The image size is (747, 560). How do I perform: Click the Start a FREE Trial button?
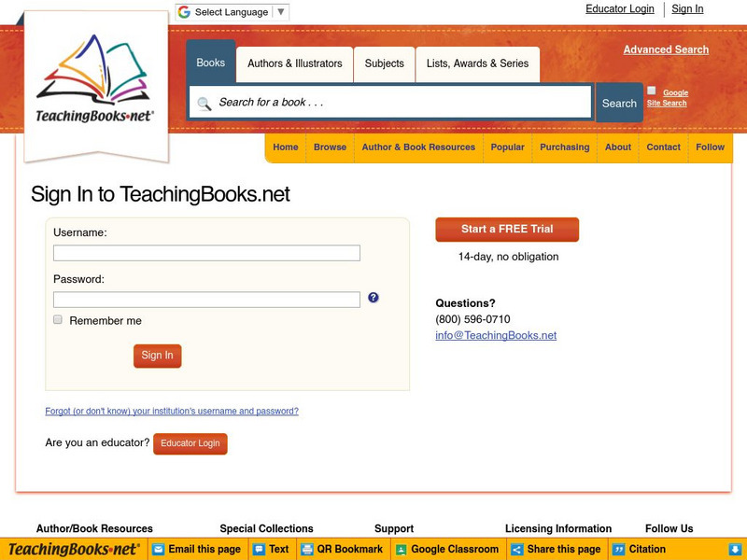click(506, 230)
